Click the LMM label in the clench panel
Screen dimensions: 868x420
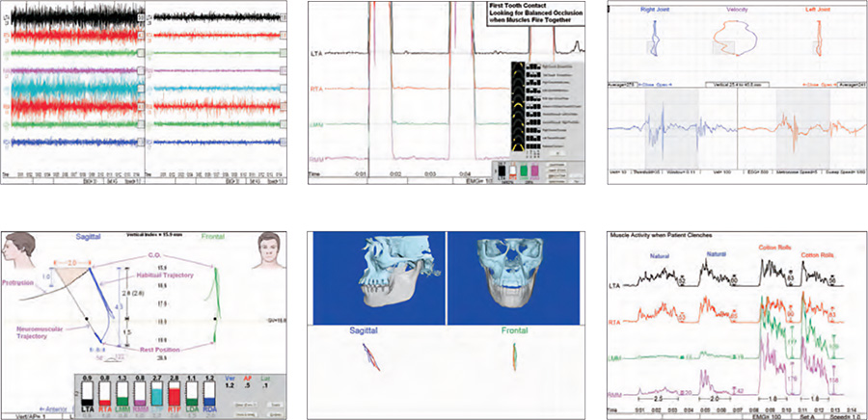[x=616, y=359]
